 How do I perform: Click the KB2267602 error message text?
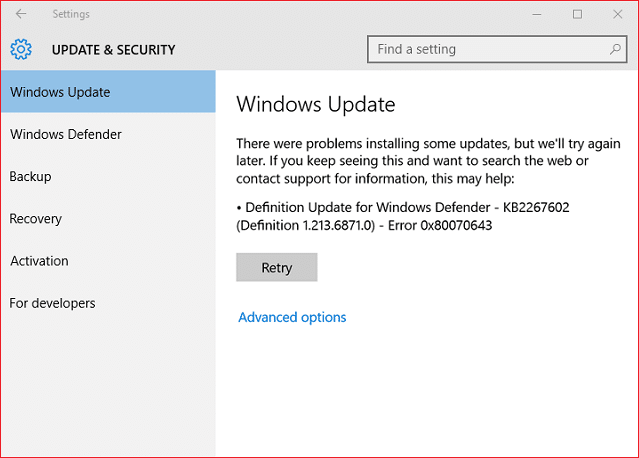pyautogui.click(x=406, y=215)
